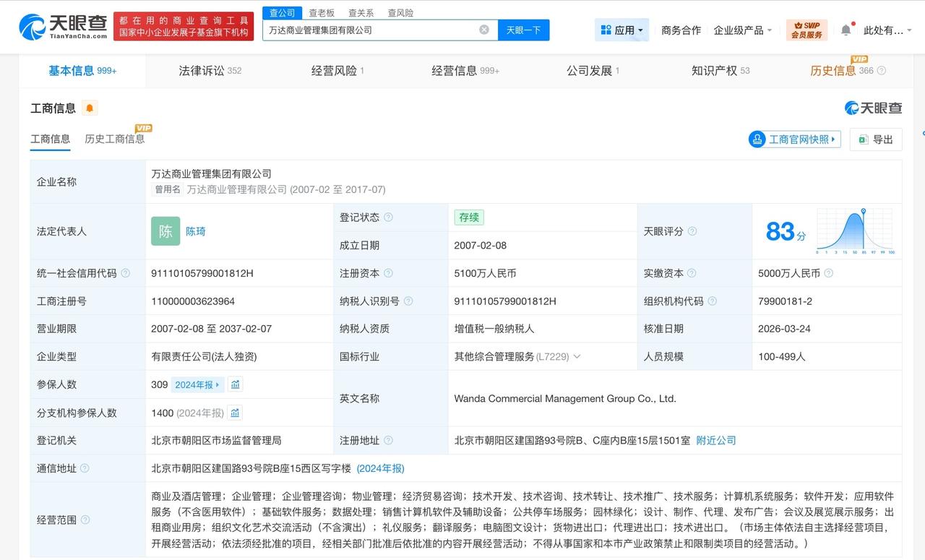Click the 天眼一下 search button
The height and width of the screenshot is (560, 925).
click(x=522, y=30)
